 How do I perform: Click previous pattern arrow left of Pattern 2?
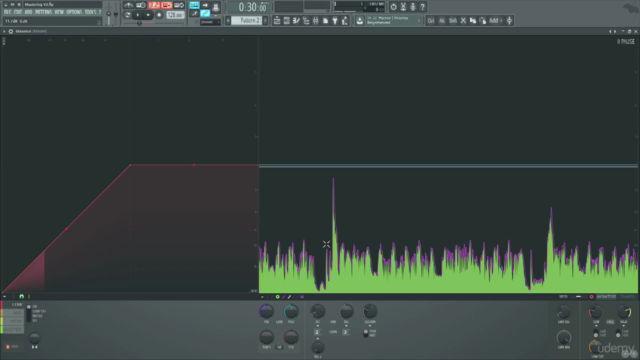(228, 20)
